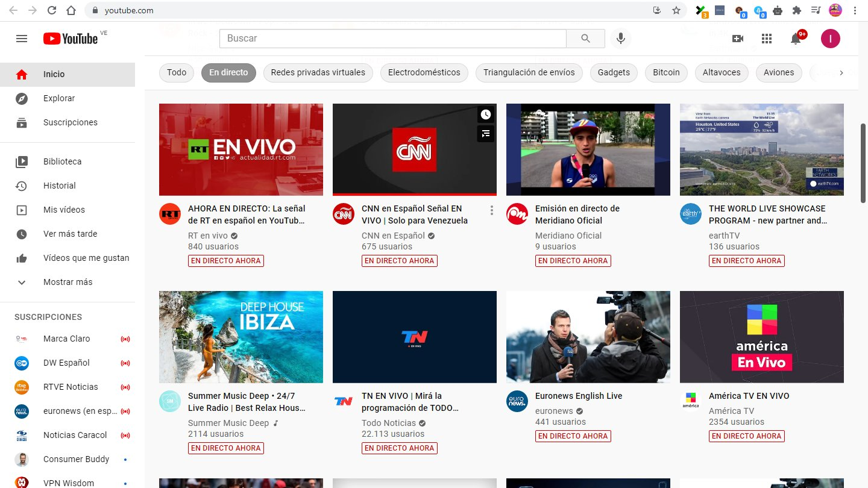Open the América TV channel avatar
The width and height of the screenshot is (868, 488).
tap(691, 401)
